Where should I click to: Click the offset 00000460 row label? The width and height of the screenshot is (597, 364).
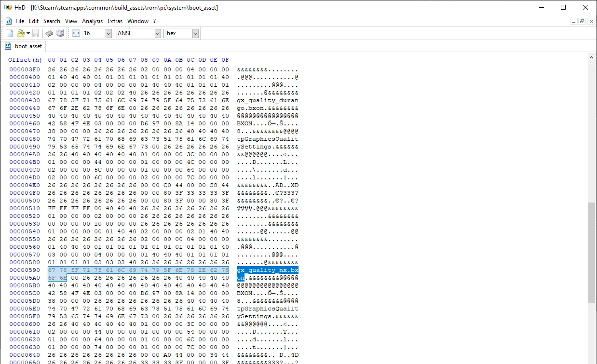[x=25, y=123]
